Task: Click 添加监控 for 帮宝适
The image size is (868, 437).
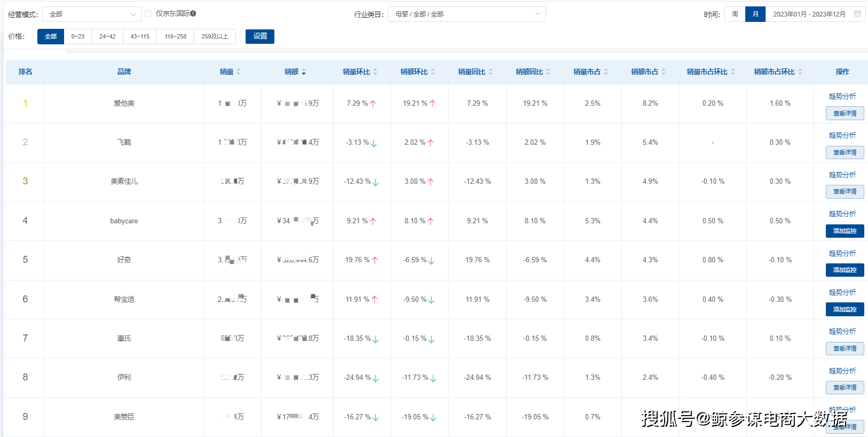Action: [x=845, y=309]
